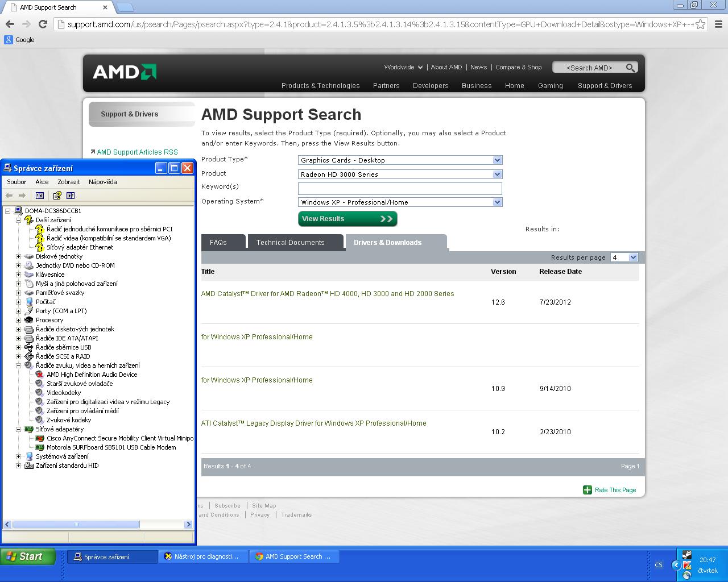Open the Akce menu
The height and width of the screenshot is (582, 728).
(x=42, y=182)
